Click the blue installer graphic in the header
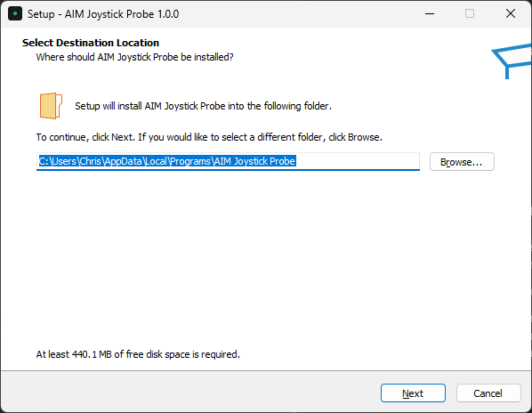This screenshot has height=413, width=532. pos(512,61)
